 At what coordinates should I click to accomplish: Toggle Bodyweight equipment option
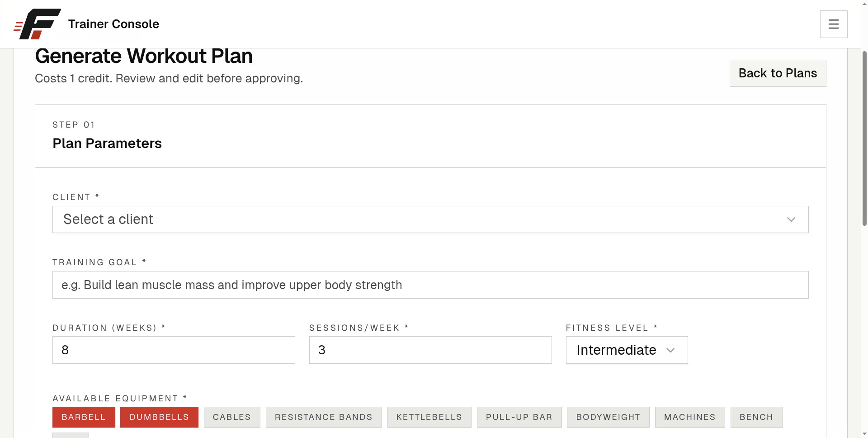click(608, 417)
